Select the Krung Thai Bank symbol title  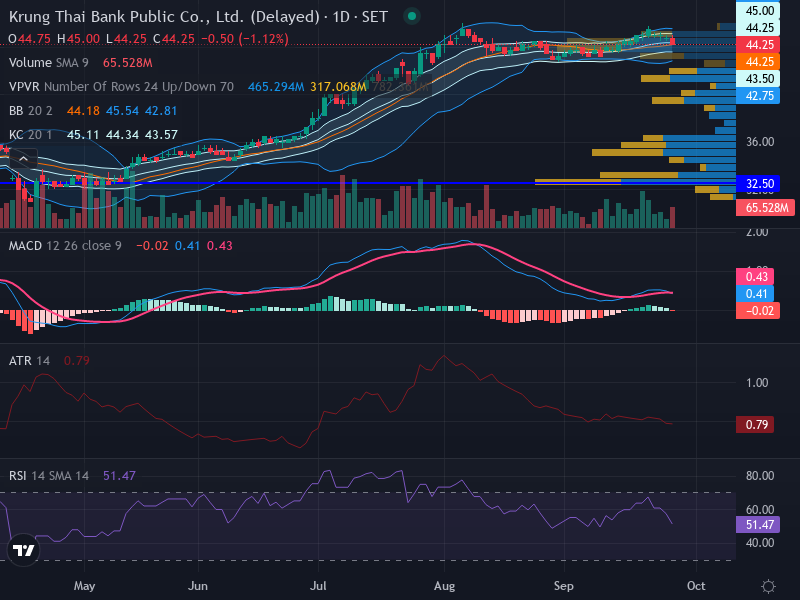[x=198, y=17]
